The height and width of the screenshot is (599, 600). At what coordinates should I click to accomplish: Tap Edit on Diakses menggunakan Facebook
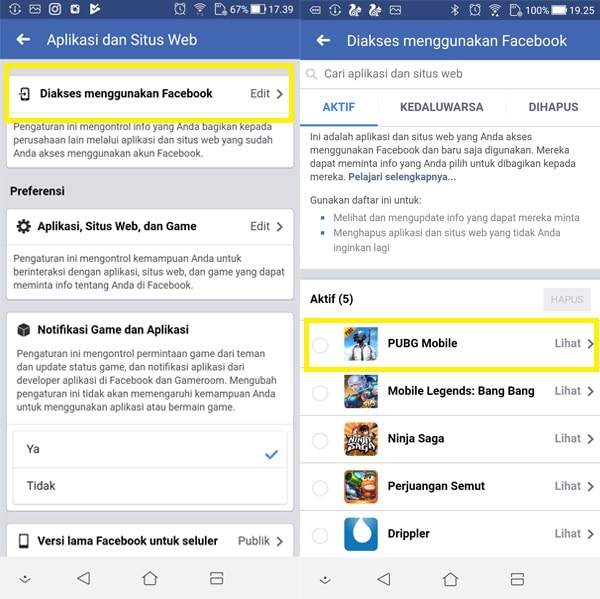point(260,93)
